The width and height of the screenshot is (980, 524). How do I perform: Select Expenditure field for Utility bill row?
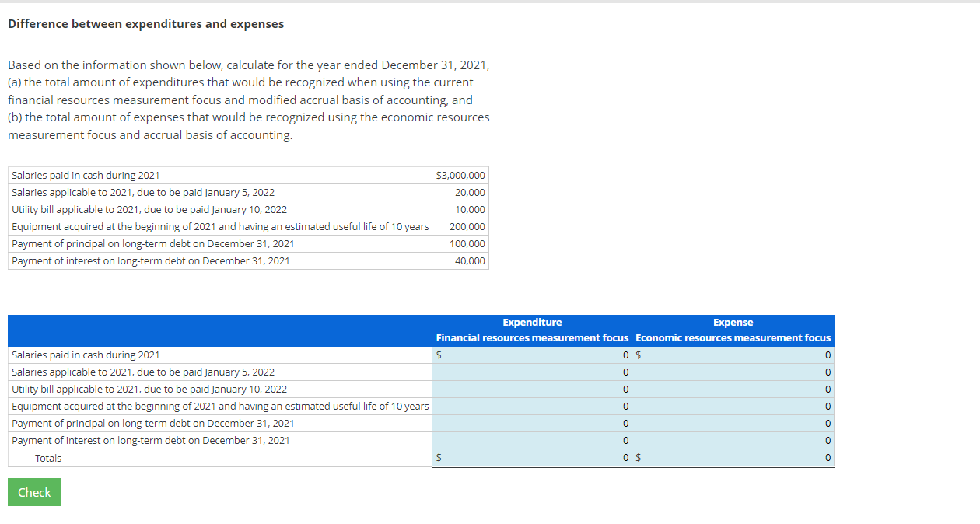(x=533, y=390)
